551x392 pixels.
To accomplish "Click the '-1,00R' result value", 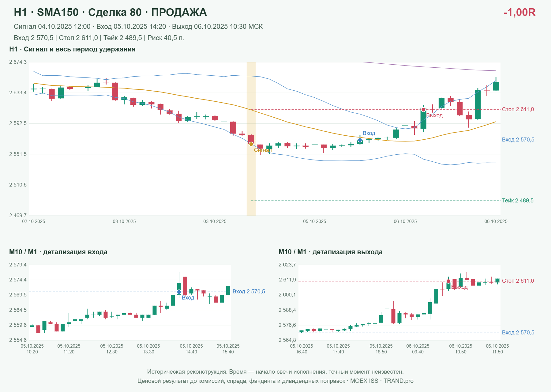I will click(x=519, y=12).
